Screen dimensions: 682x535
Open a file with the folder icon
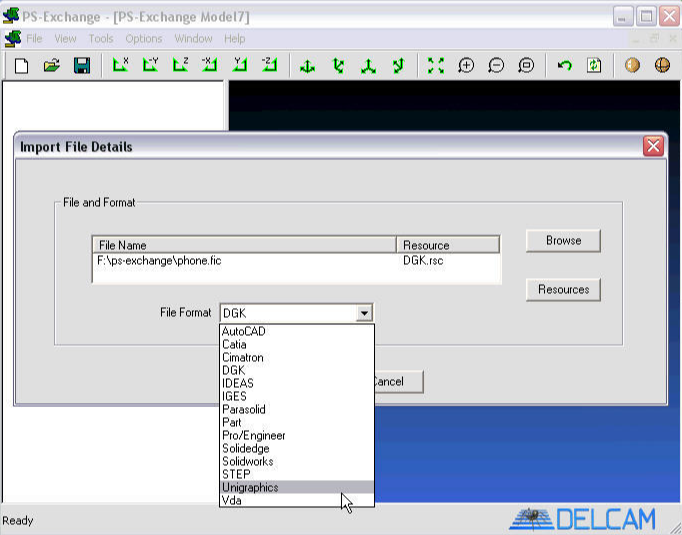click(52, 66)
